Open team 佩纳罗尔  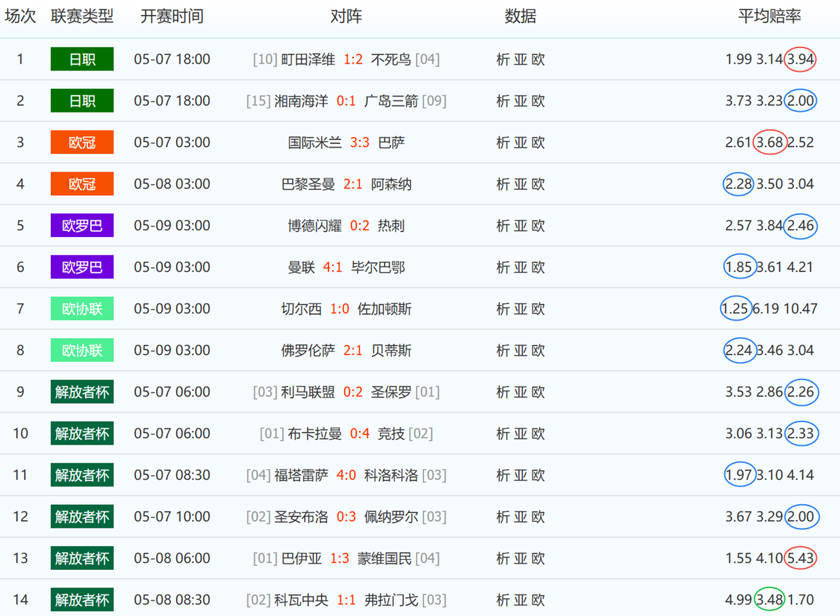pyautogui.click(x=392, y=517)
